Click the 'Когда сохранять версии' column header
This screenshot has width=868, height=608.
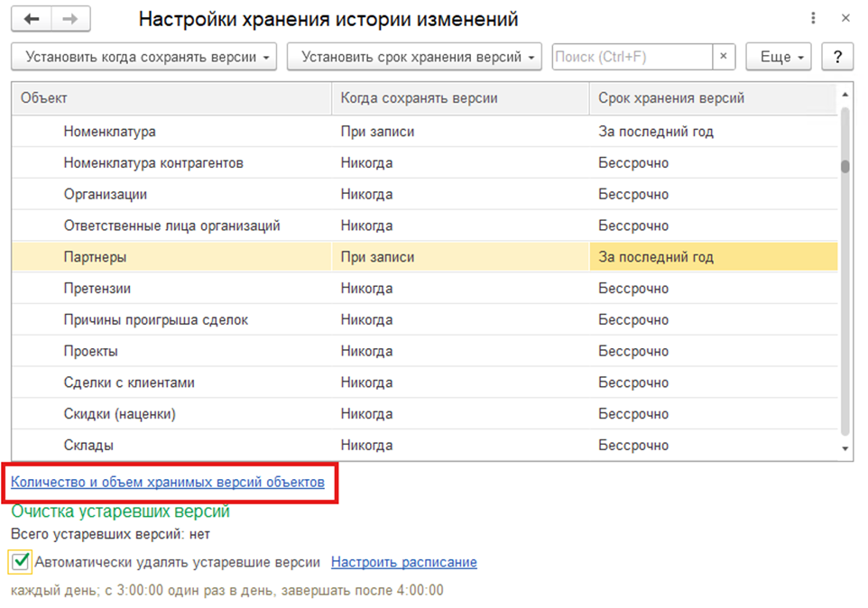coord(460,98)
